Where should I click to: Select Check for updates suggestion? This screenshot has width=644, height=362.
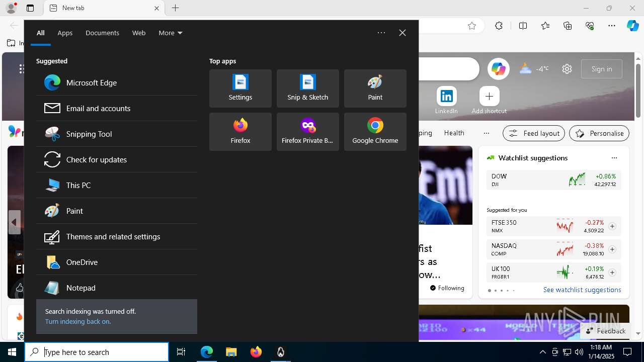(x=117, y=159)
